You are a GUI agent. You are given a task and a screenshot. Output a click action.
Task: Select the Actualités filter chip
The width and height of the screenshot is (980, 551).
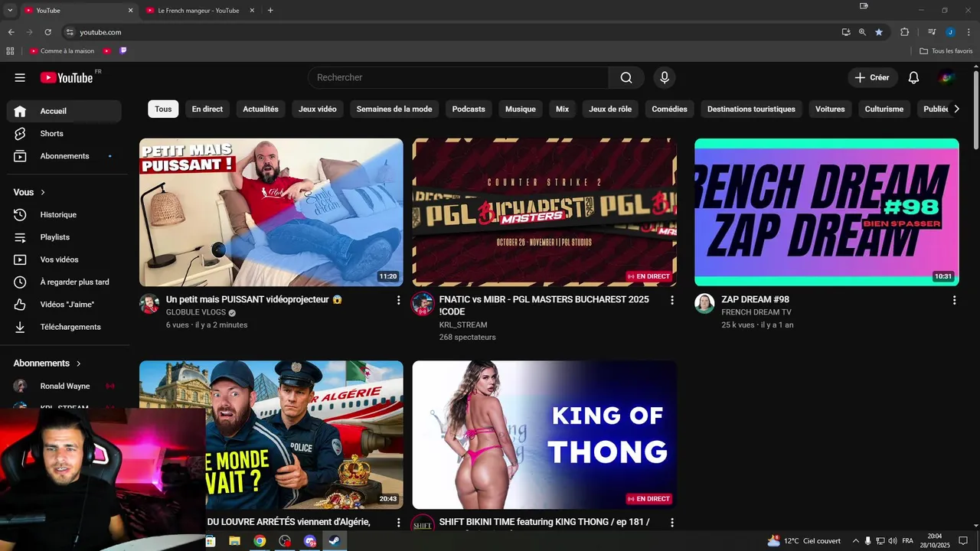tap(260, 109)
